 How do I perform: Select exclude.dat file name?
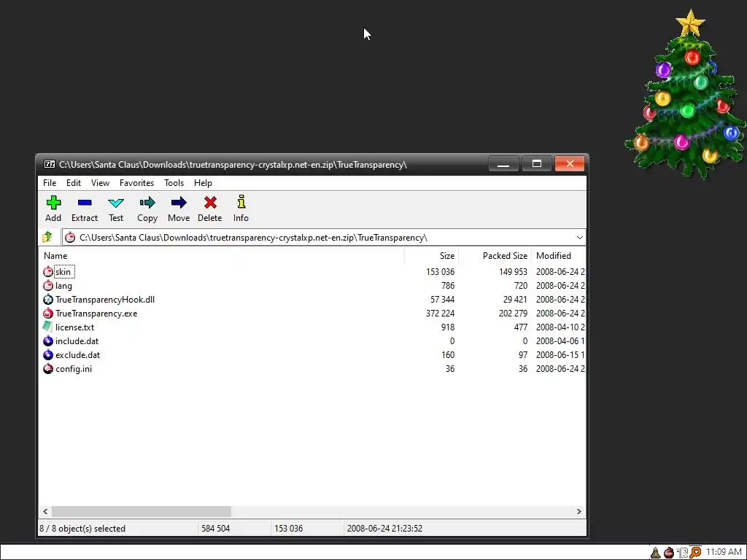click(77, 355)
